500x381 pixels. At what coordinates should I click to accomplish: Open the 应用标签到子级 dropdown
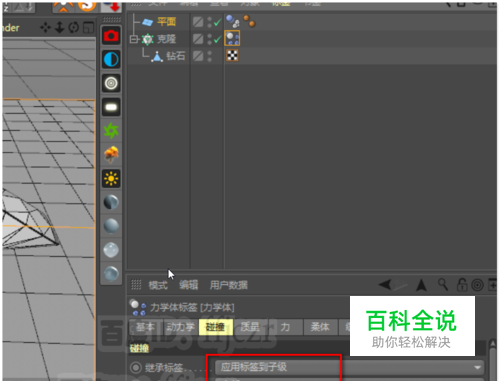tap(349, 367)
